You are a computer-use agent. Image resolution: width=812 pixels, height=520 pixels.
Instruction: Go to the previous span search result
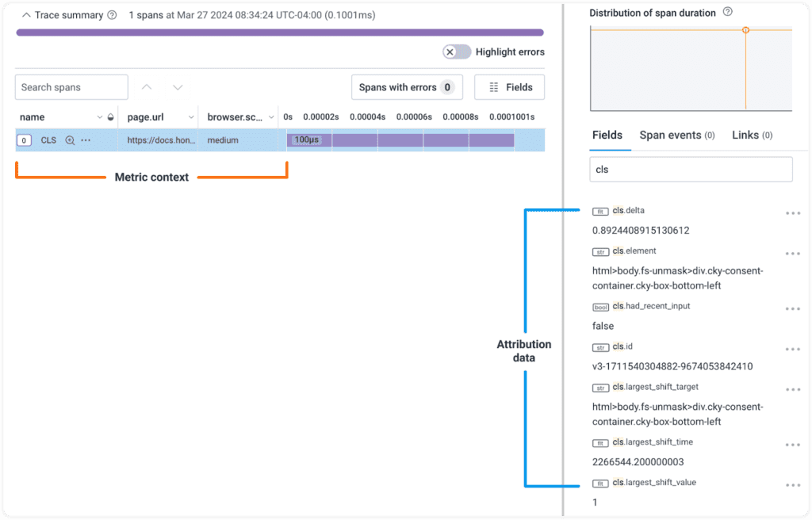coord(146,87)
